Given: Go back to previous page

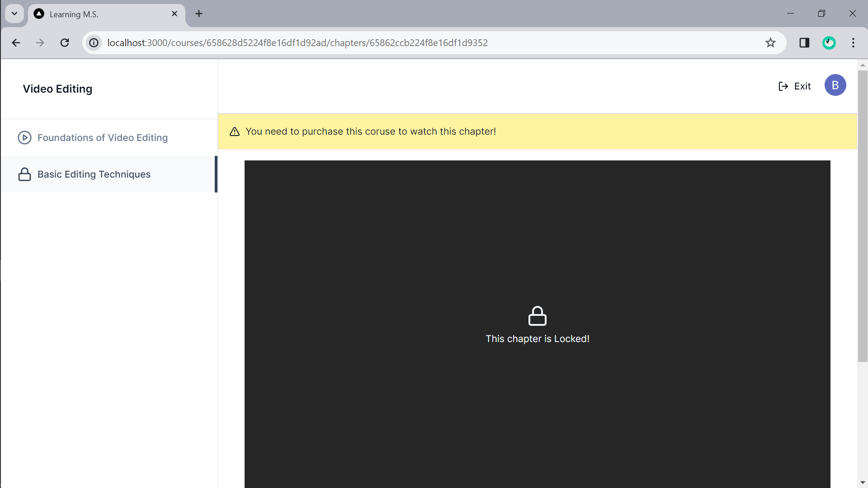Looking at the screenshot, I should [16, 43].
